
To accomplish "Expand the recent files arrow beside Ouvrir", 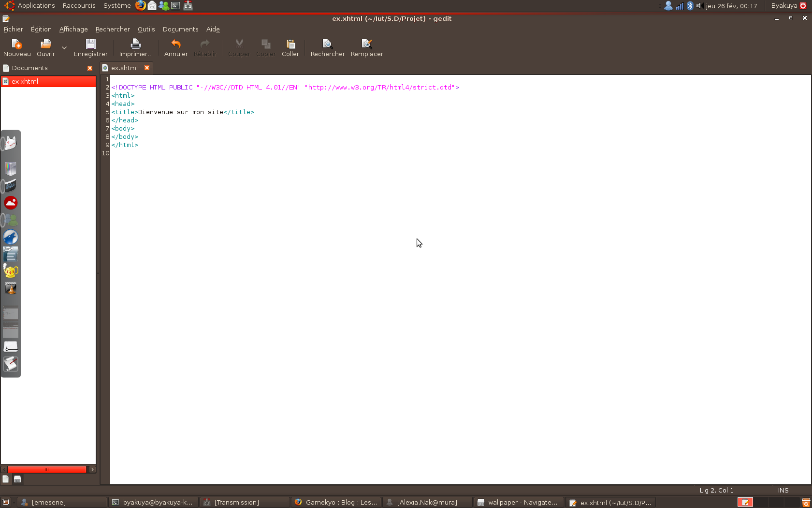I will coord(64,48).
